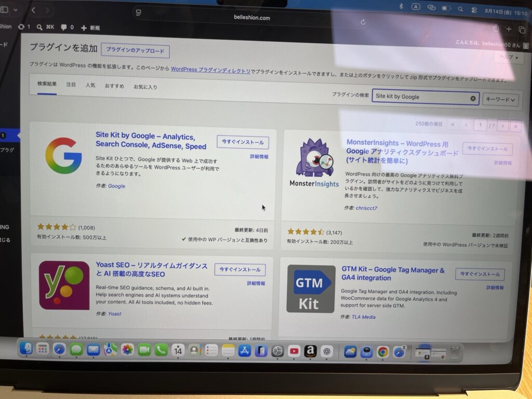The height and width of the screenshot is (399, 532).
Task: Focus the plugin search input field
Action: tap(425, 97)
